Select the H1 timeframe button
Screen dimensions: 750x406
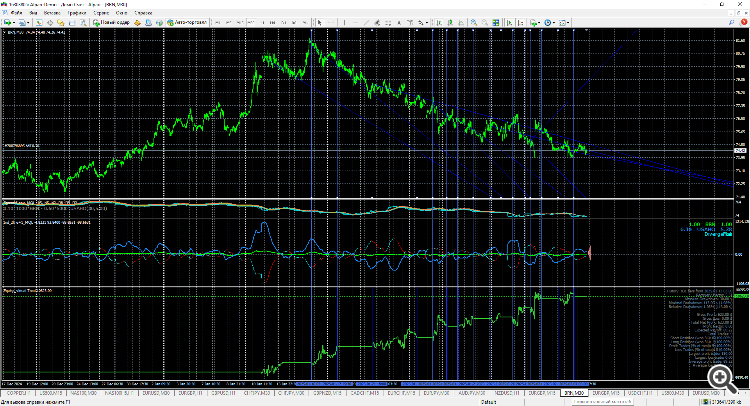click(262, 22)
